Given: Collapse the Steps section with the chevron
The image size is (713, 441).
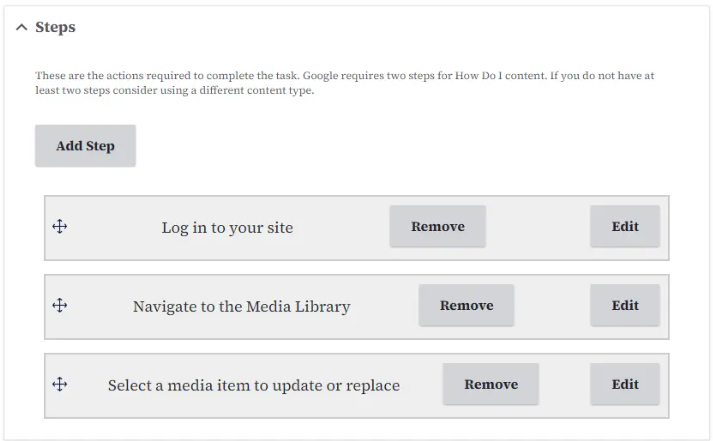Looking at the screenshot, I should [x=21, y=27].
